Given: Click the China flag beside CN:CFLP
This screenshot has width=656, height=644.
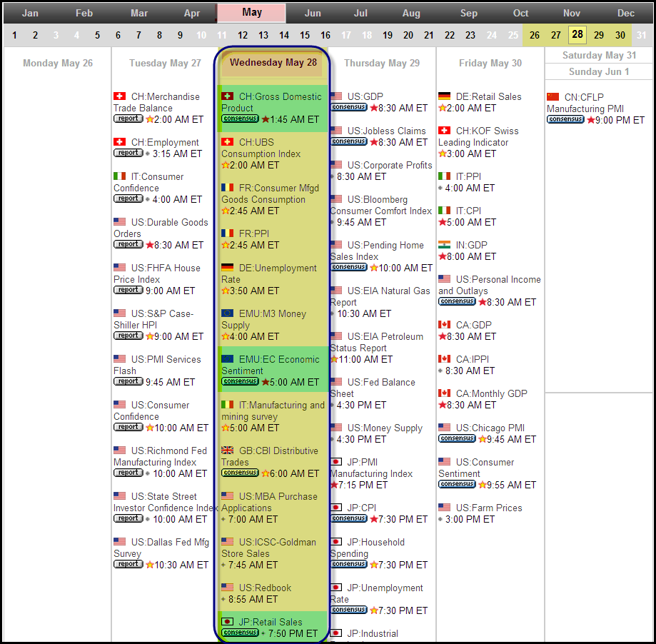Looking at the screenshot, I should (x=552, y=97).
